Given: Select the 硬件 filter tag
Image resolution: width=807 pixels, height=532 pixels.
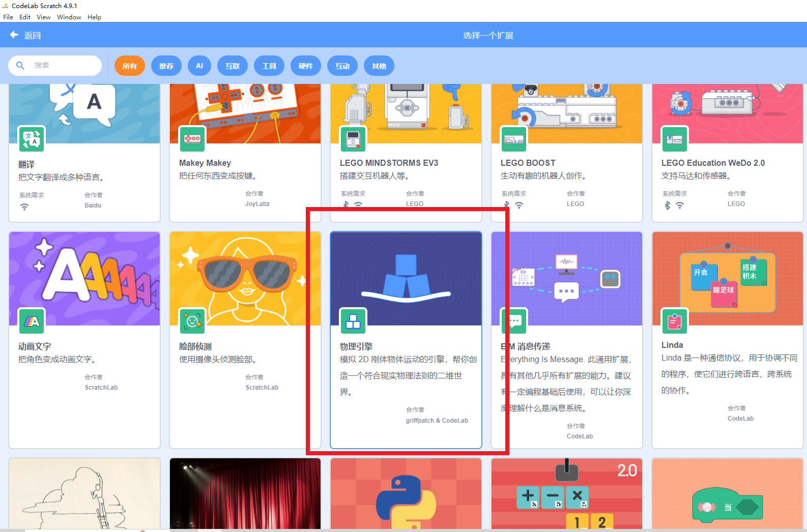Looking at the screenshot, I should [306, 66].
